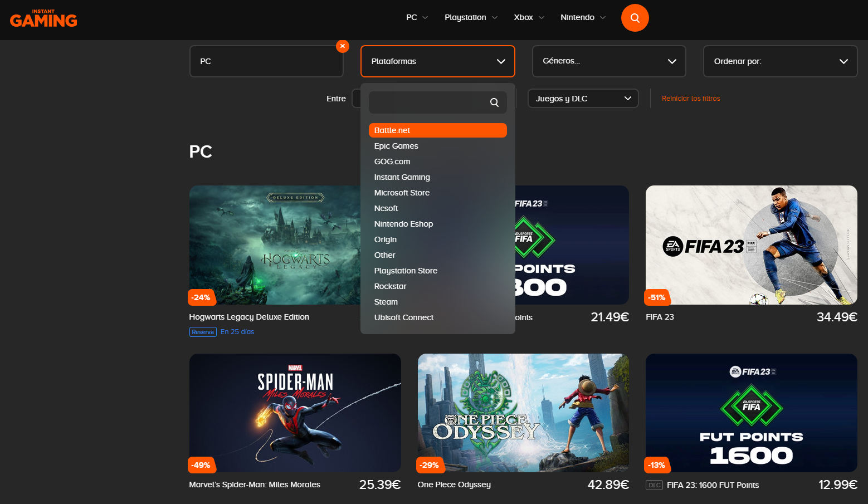This screenshot has height=504, width=868.
Task: Click the magnifier inside the platform search field
Action: pos(494,102)
